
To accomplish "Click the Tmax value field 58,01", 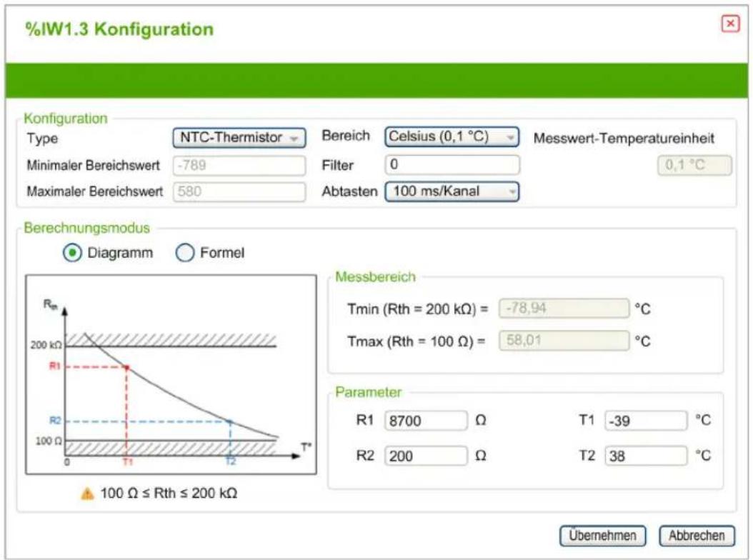I will 564,341.
